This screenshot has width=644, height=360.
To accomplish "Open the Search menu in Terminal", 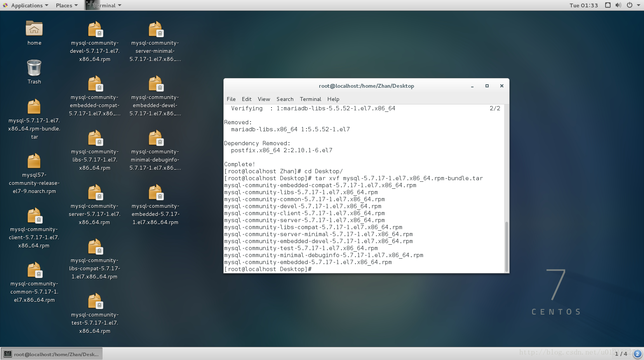I will pyautogui.click(x=285, y=99).
